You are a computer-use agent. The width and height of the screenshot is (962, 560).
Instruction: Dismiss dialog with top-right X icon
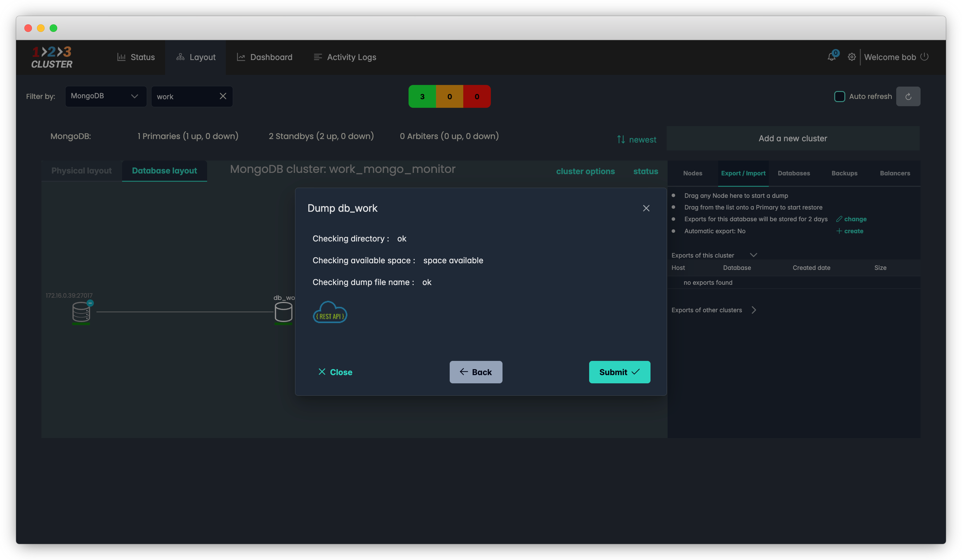pos(646,208)
